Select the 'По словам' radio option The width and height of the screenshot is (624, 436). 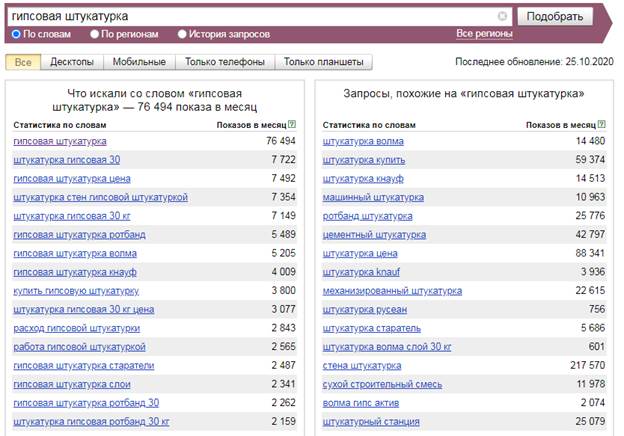[16, 34]
